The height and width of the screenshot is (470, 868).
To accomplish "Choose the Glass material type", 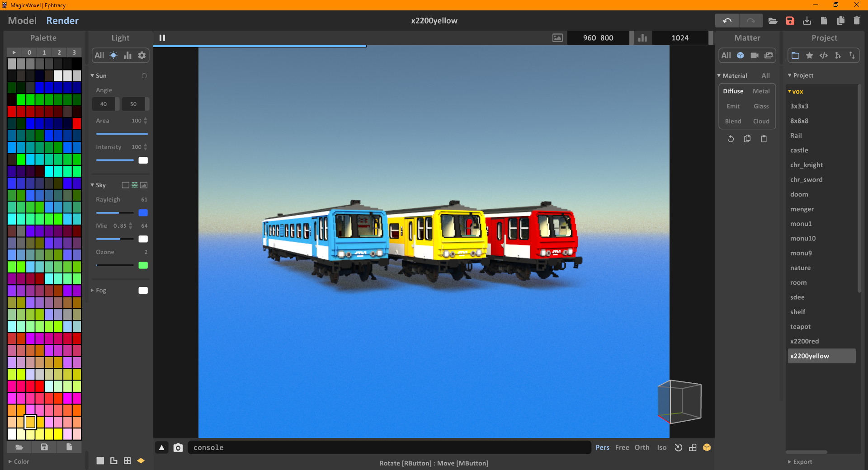I will coord(761,106).
